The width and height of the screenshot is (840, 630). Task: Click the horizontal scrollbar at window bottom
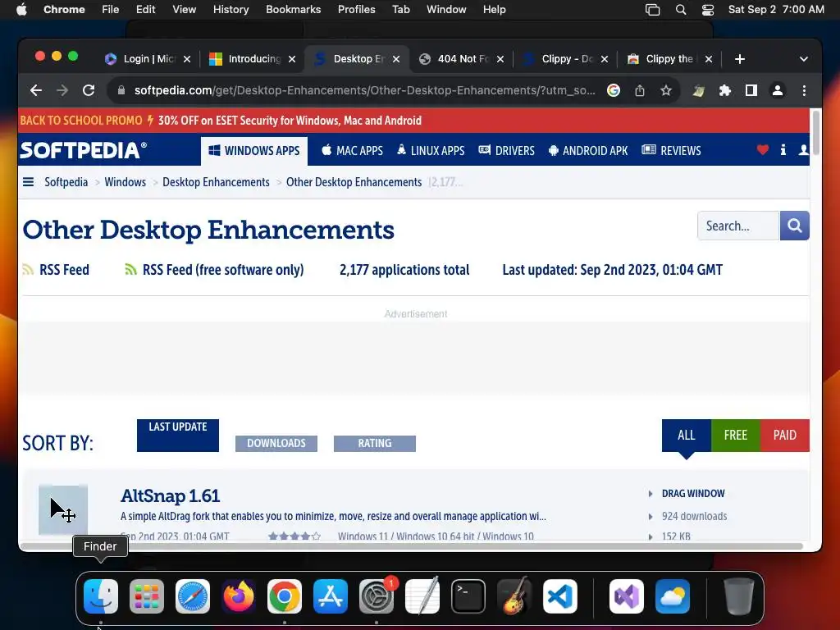tap(412, 546)
